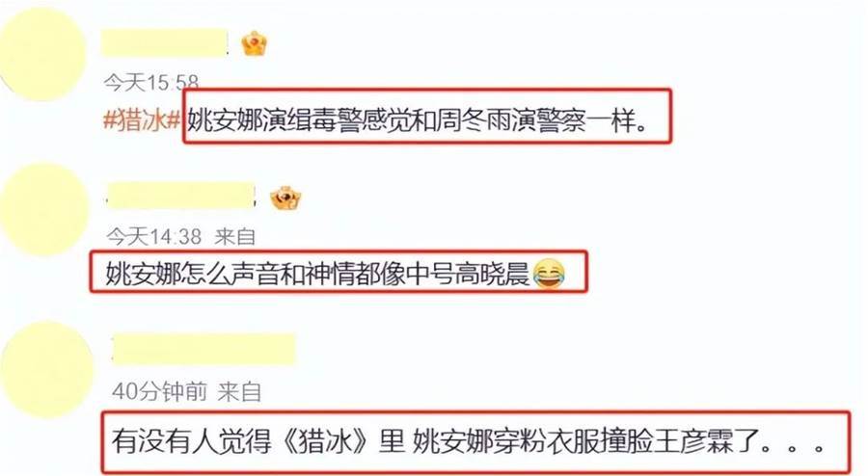868x476 pixels.
Task: Open the #猎冰# hashtag topic
Action: 143,120
